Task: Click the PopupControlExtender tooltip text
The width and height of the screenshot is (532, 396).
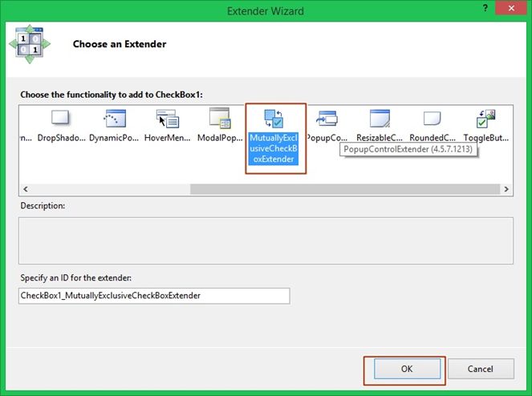Action: [x=408, y=149]
